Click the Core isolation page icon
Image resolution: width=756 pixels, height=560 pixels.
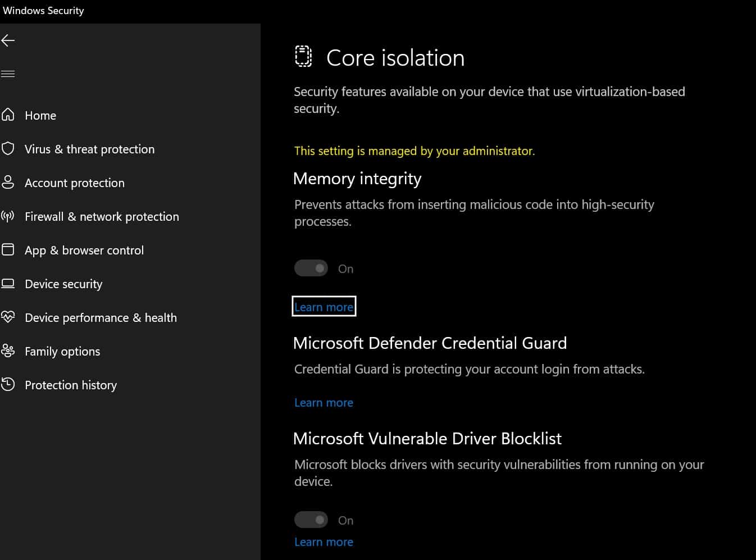tap(303, 56)
